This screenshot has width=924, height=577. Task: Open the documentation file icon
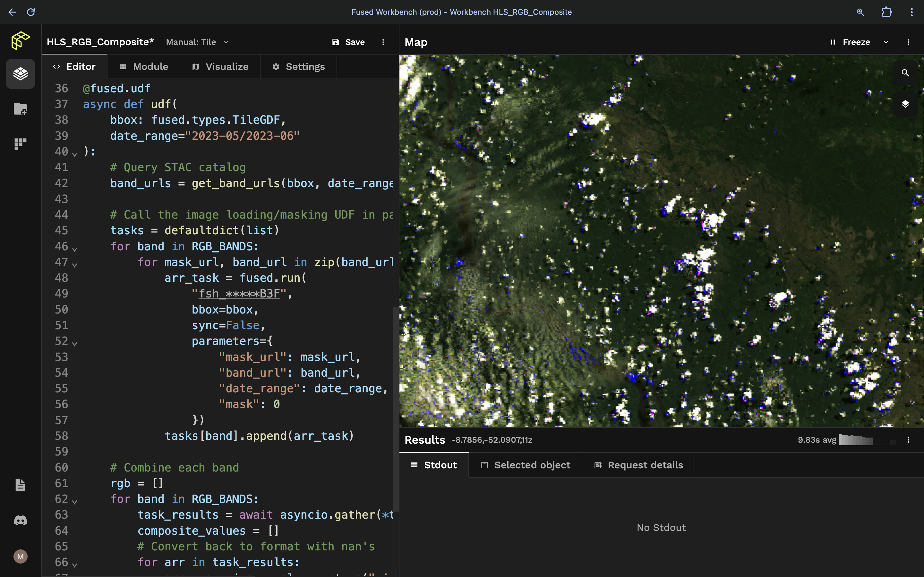click(20, 485)
